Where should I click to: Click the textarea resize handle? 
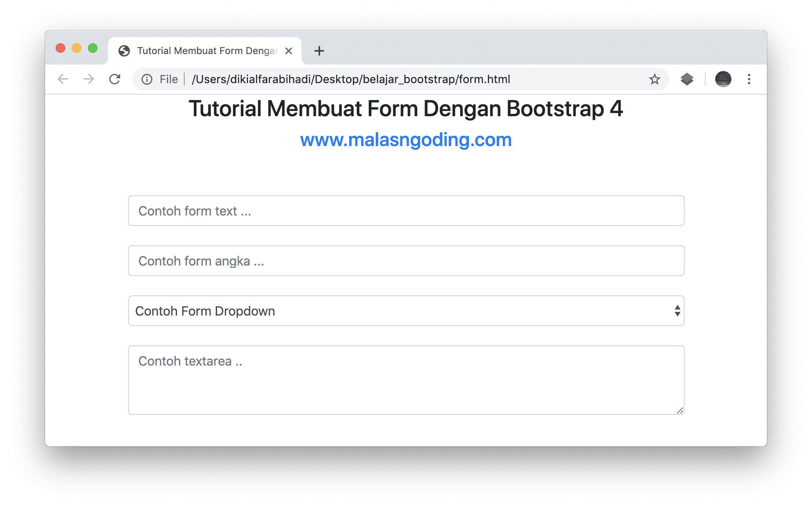(x=679, y=410)
